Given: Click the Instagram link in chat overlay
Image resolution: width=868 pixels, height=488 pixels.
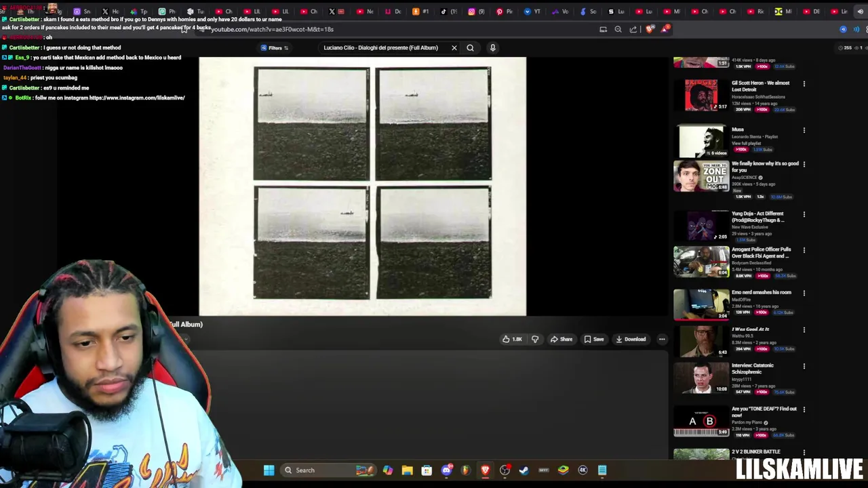Looking at the screenshot, I should [x=137, y=98].
